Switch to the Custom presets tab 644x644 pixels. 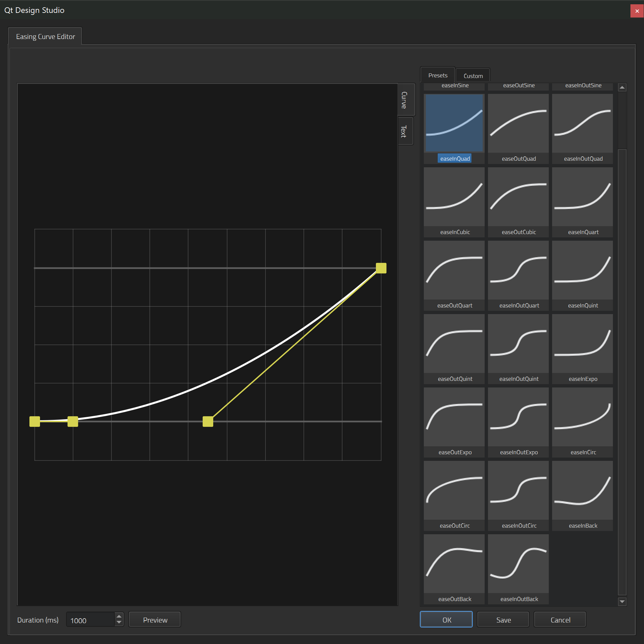473,76
